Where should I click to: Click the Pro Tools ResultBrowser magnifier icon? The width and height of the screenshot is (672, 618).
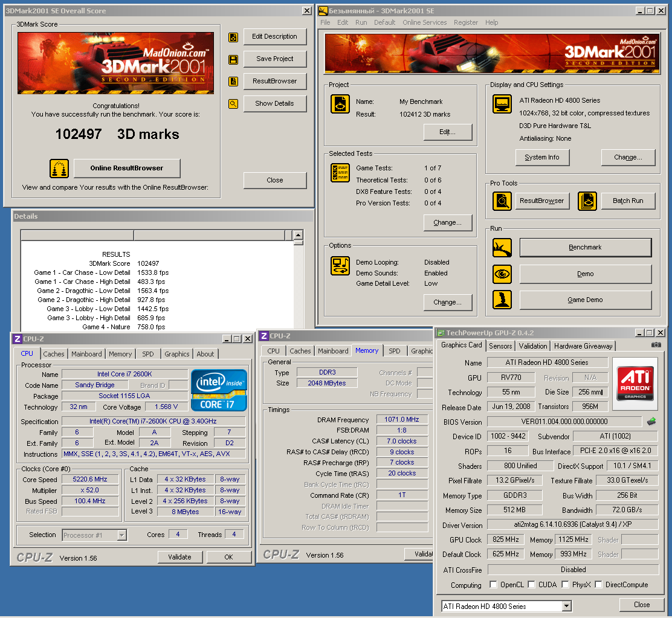pos(502,201)
